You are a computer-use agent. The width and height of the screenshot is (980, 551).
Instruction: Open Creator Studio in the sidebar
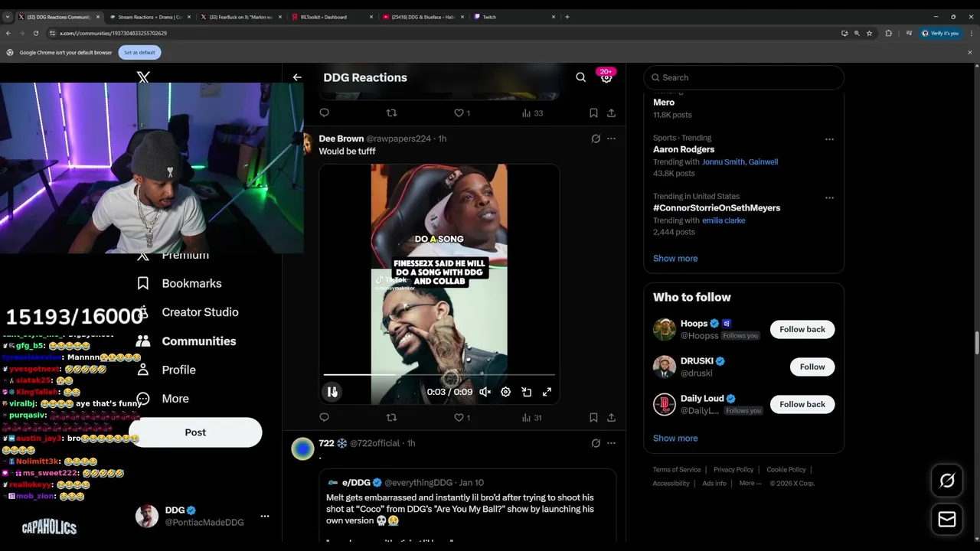point(188,312)
